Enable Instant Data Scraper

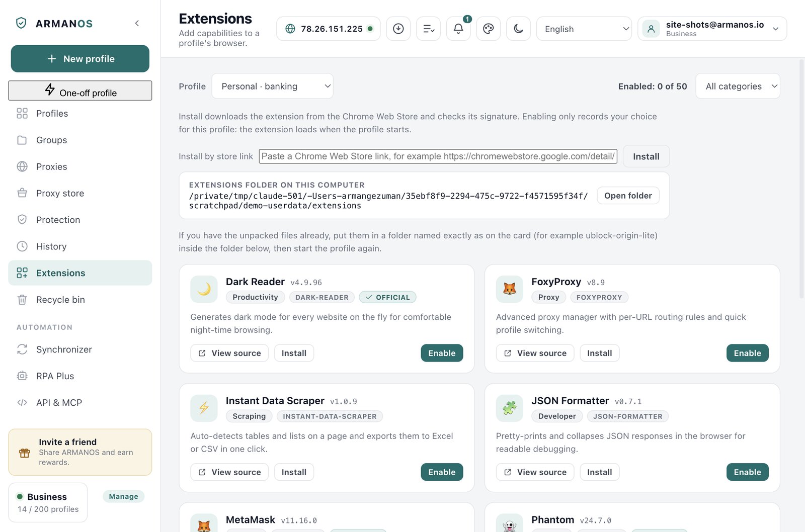442,472
